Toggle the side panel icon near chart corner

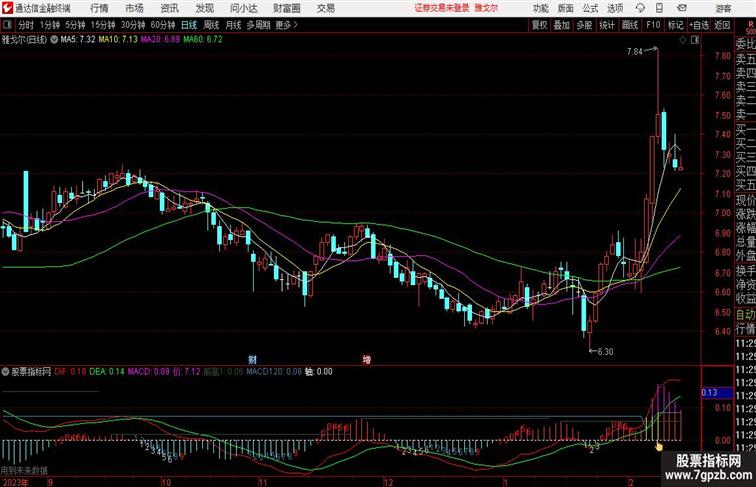click(695, 40)
